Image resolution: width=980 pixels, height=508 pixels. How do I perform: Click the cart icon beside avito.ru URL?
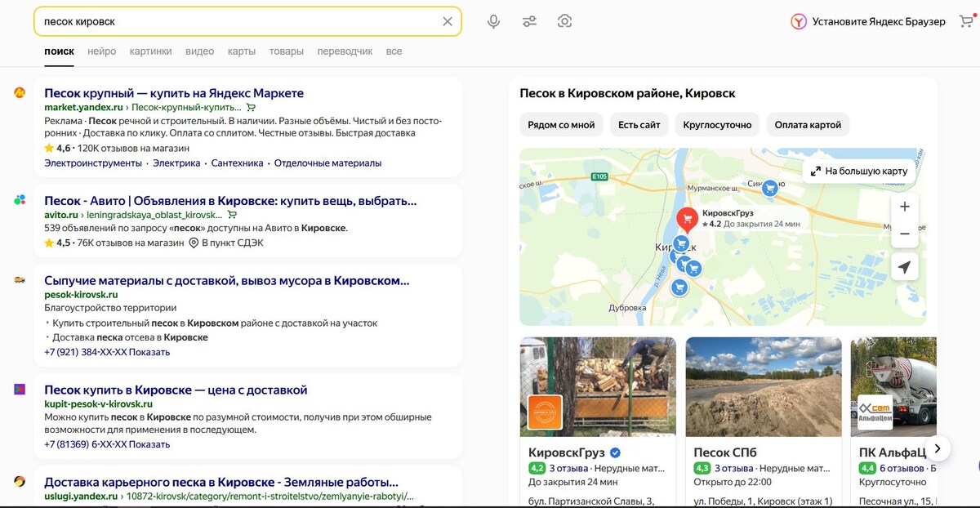[232, 215]
